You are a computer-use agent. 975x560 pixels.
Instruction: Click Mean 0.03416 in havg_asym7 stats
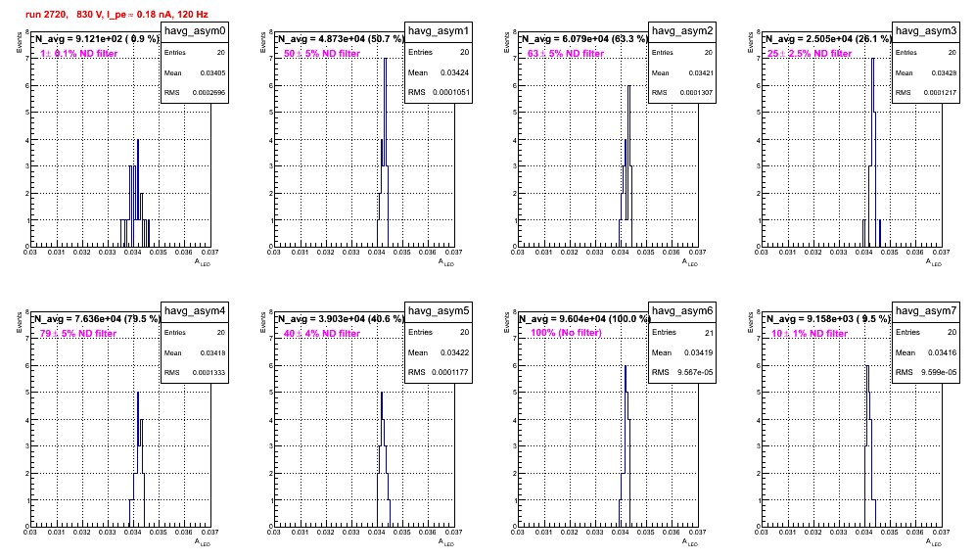pos(926,352)
